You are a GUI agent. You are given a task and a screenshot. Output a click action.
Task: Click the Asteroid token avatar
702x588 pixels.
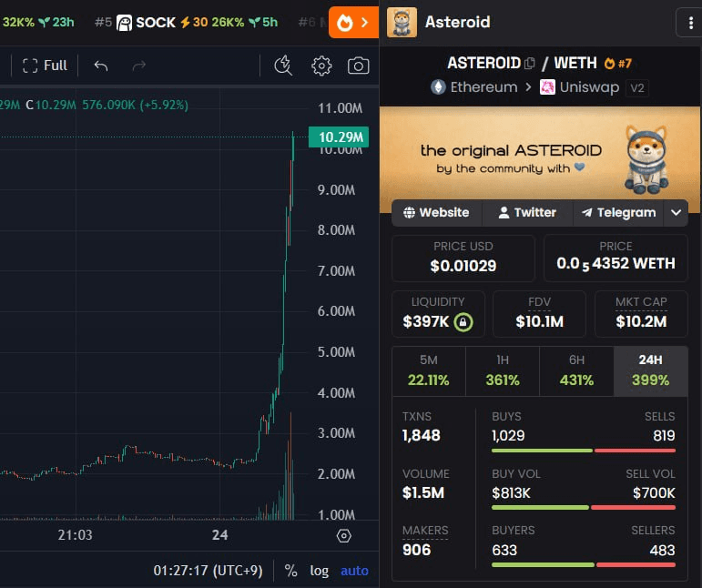[402, 23]
